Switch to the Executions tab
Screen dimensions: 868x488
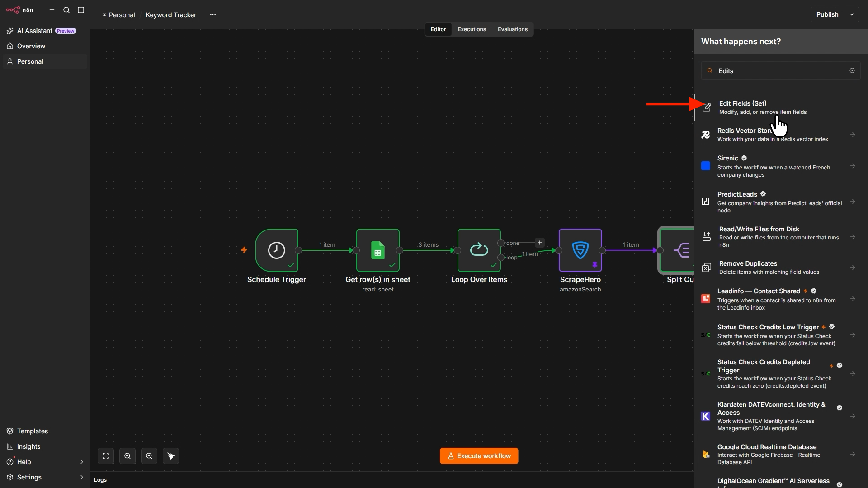472,29
